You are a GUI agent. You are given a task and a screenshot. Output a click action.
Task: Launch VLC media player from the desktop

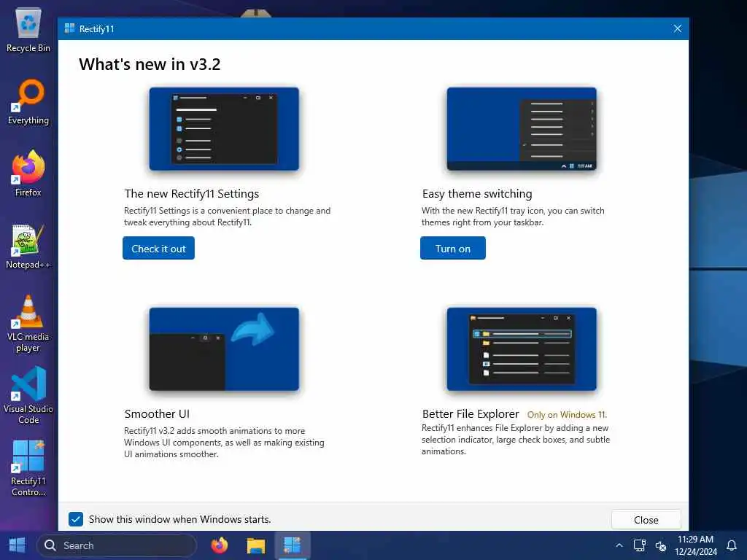28,324
